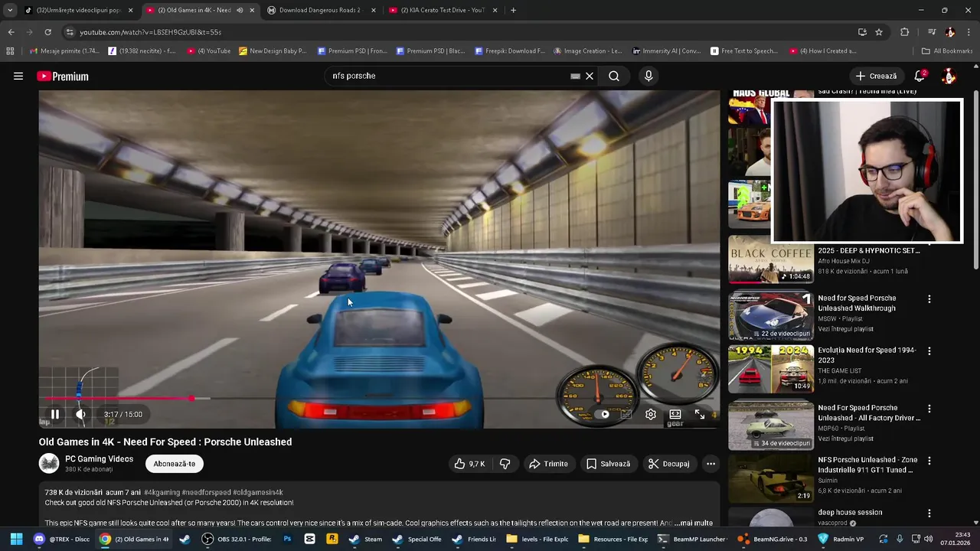980x551 pixels.
Task: Switch to the first TikTok browser tab
Action: click(x=78, y=10)
